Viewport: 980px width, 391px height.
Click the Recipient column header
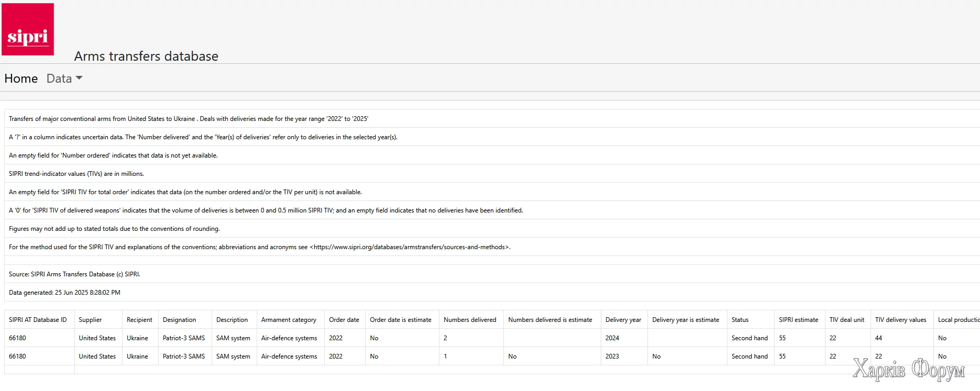tap(139, 320)
